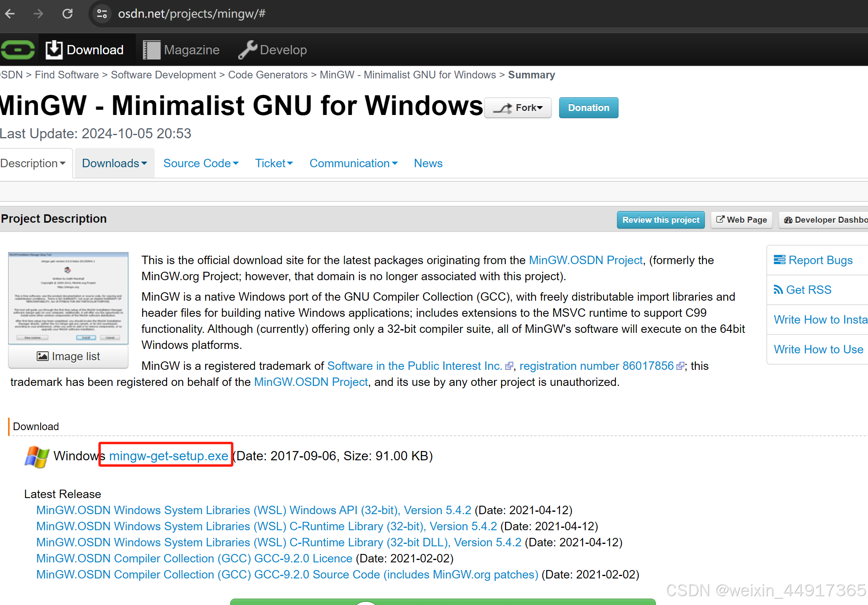Expand the Downloads dropdown tab
The height and width of the screenshot is (605, 868).
point(114,163)
